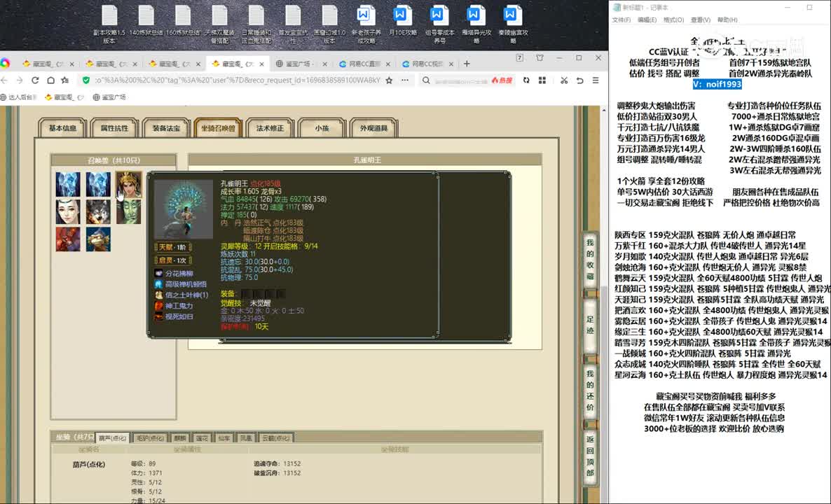The width and height of the screenshot is (831, 504).
Task: Open Notepad 文件(F) menu
Action: click(x=621, y=20)
